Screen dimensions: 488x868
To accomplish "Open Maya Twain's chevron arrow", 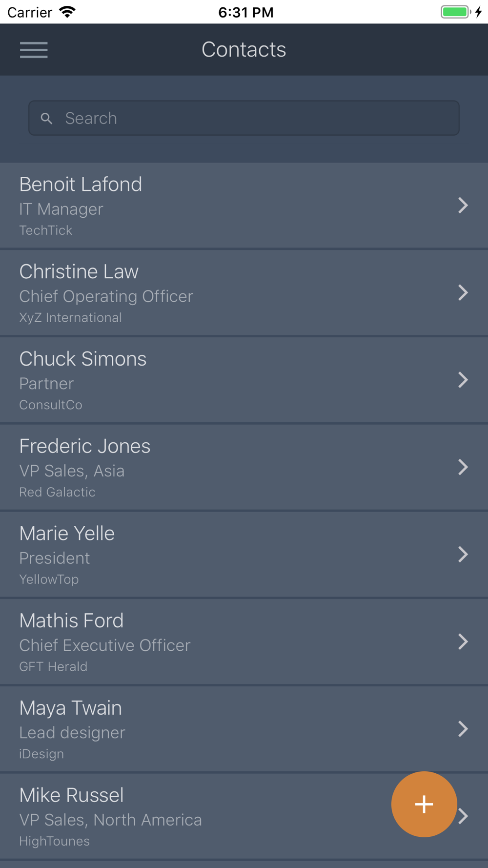I will click(x=463, y=729).
